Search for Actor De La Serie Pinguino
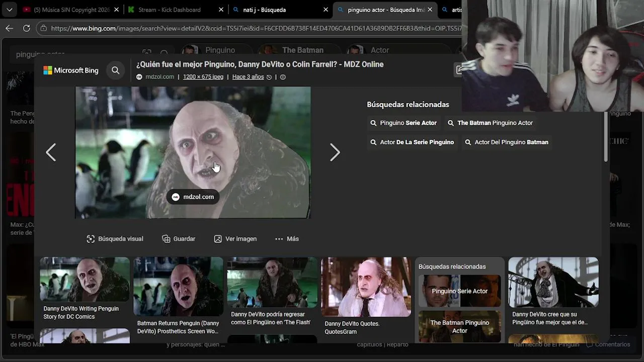This screenshot has height=362, width=644. (x=412, y=142)
